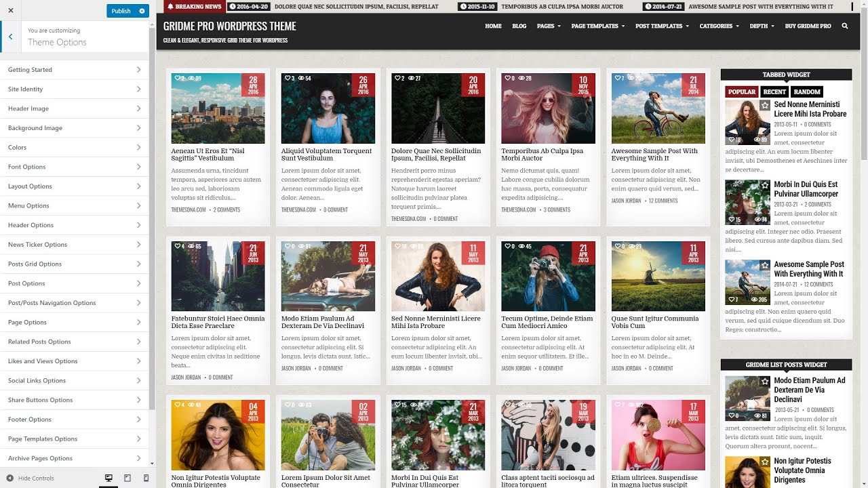Expand Layout Options panel
This screenshot has height=488, width=868.
75,186
